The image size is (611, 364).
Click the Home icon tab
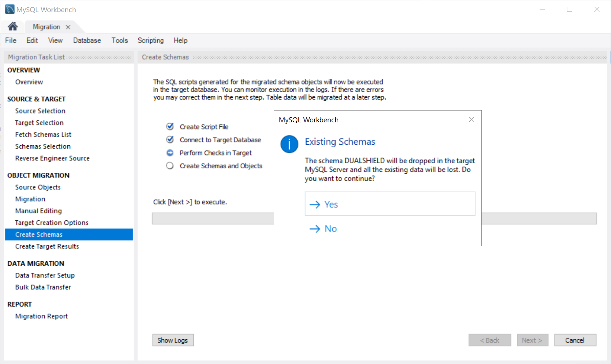[x=13, y=26]
